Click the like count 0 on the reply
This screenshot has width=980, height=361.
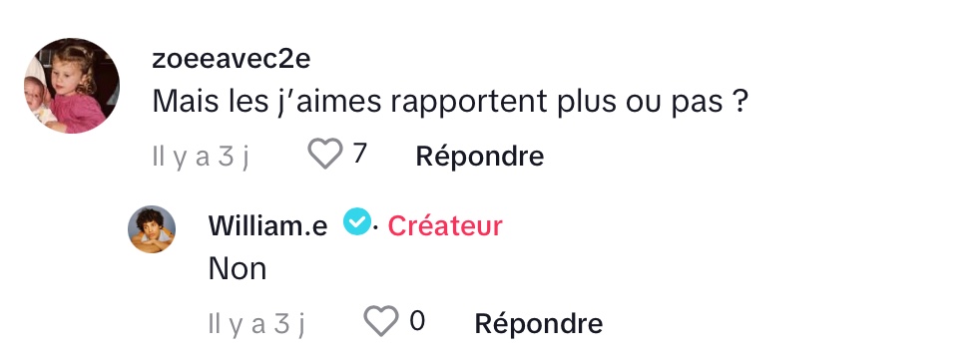tap(417, 321)
